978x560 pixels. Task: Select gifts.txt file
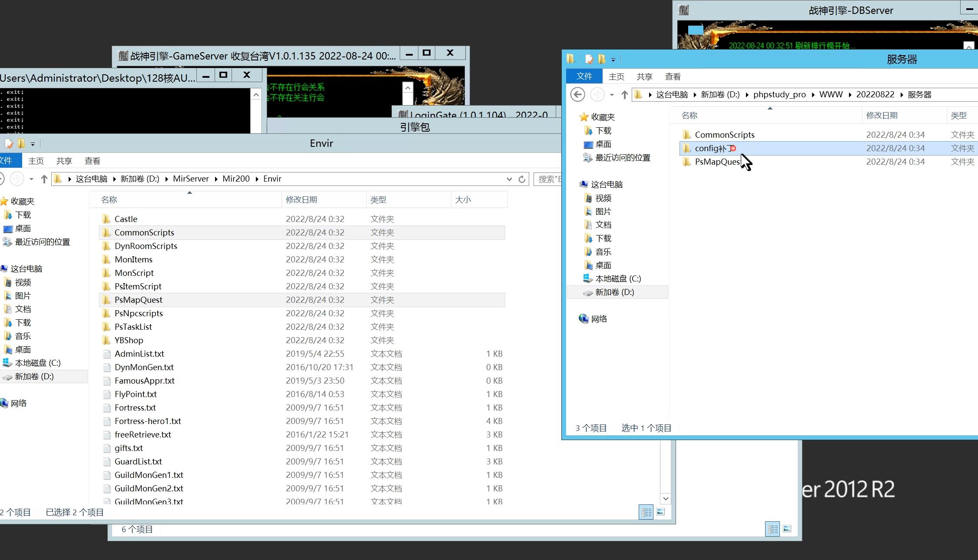[x=129, y=448]
